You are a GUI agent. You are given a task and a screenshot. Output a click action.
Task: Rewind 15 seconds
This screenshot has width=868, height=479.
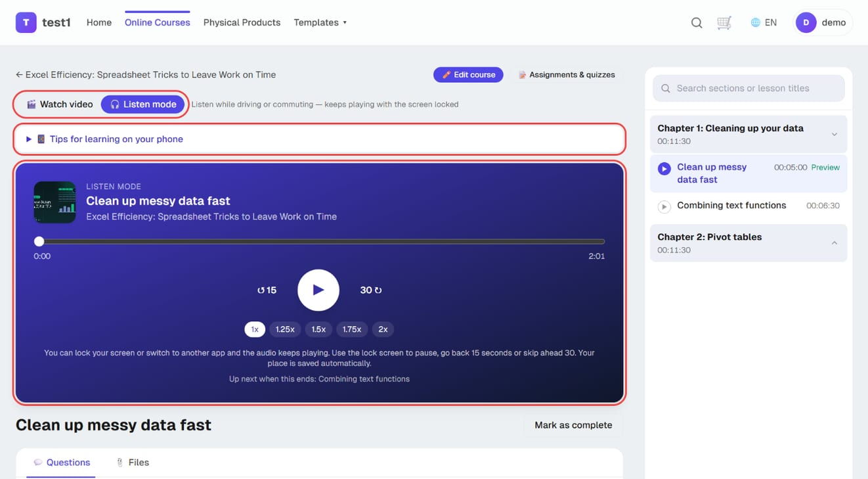point(267,290)
